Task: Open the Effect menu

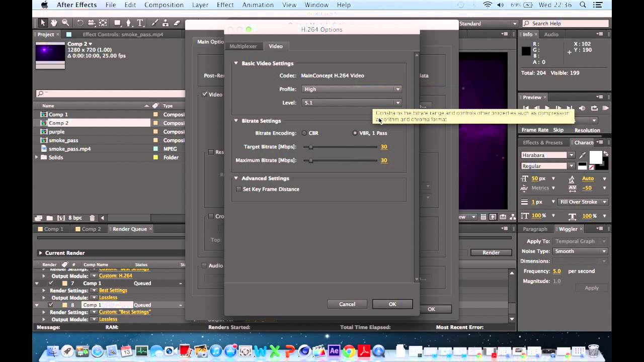Action: pos(225,5)
